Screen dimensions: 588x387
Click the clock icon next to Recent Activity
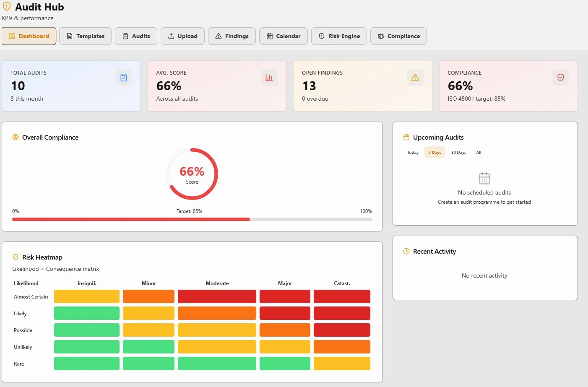pos(406,251)
